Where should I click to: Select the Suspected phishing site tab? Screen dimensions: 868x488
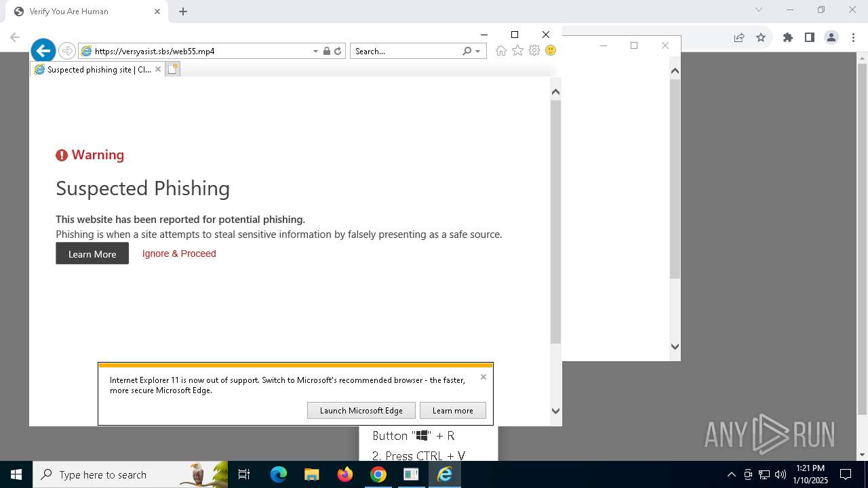click(98, 69)
